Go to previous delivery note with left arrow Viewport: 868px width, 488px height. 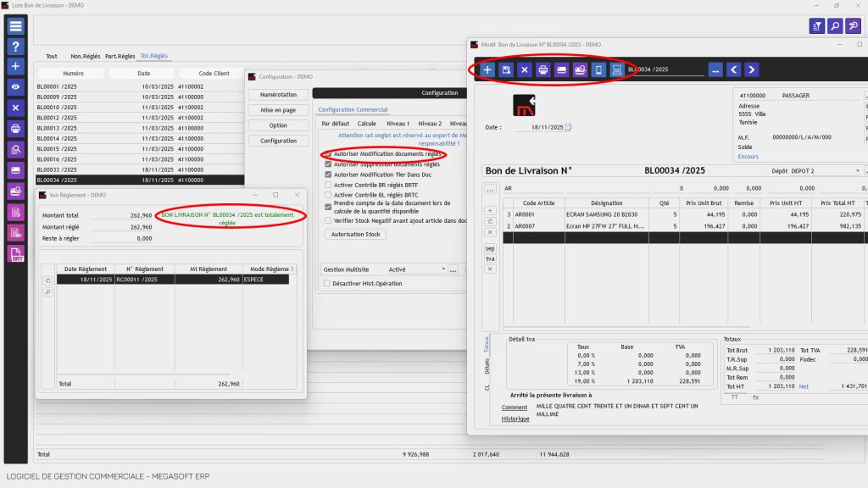pyautogui.click(x=733, y=69)
